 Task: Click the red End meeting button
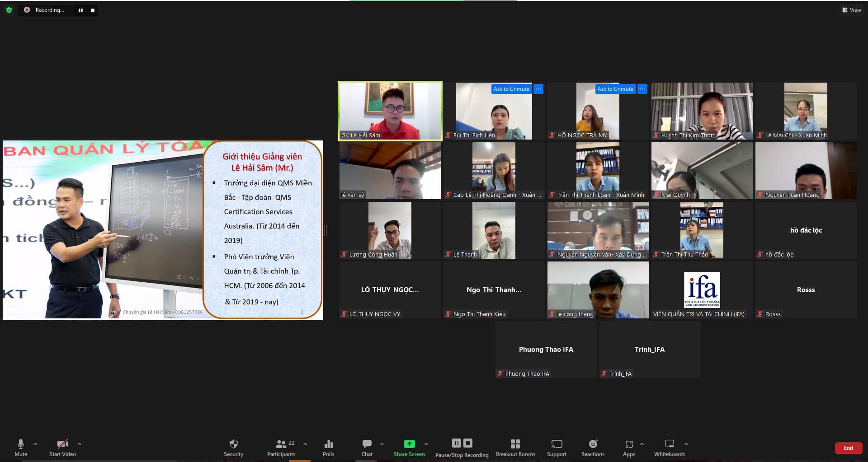click(x=848, y=448)
